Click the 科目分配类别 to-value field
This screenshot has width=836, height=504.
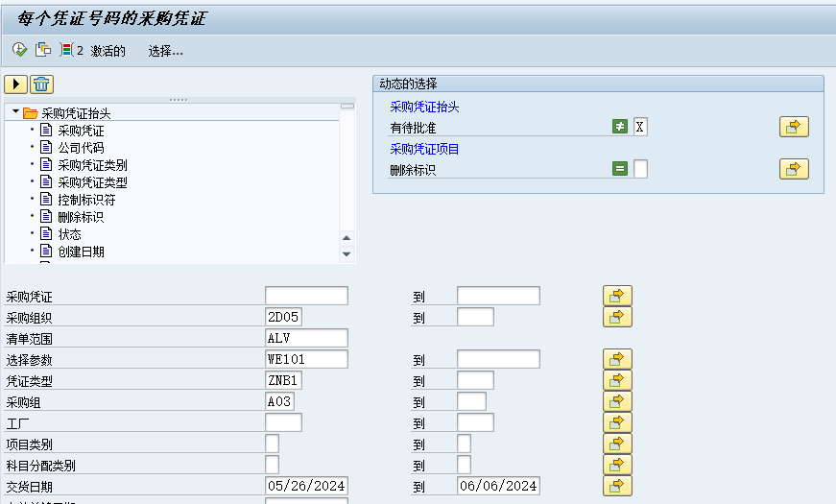pos(464,465)
